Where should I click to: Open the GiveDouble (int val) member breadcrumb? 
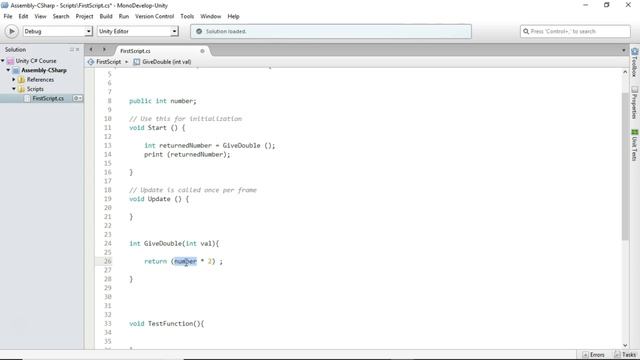point(162,62)
